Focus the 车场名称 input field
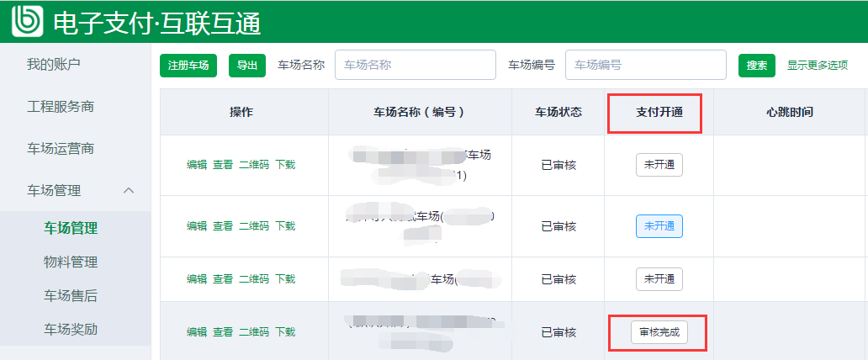Viewport: 868px width, 360px height. pos(415,65)
